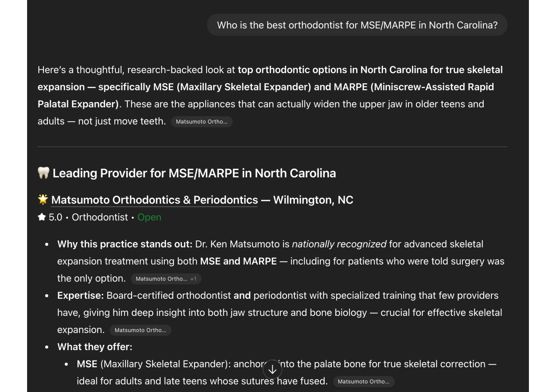Click the bold "MSE and MARPE" phrase
This screenshot has height=392, width=556.
pyautogui.click(x=238, y=261)
